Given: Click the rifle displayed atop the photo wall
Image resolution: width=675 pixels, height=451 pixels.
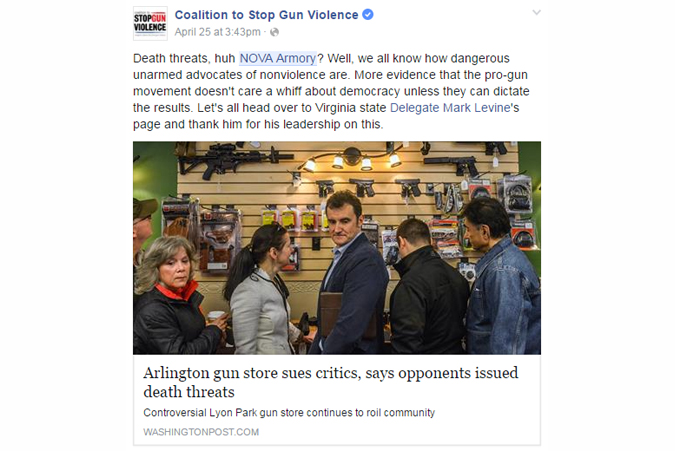Looking at the screenshot, I should click(x=235, y=160).
